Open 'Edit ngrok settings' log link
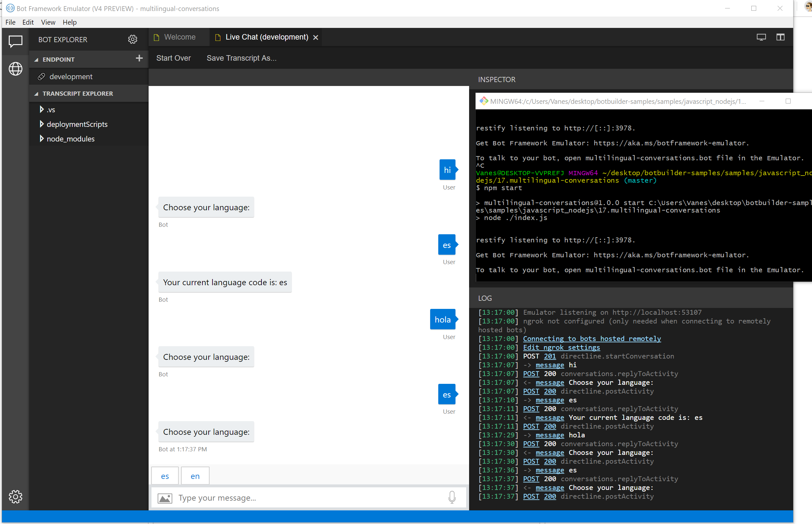This screenshot has height=524, width=812. [x=561, y=347]
